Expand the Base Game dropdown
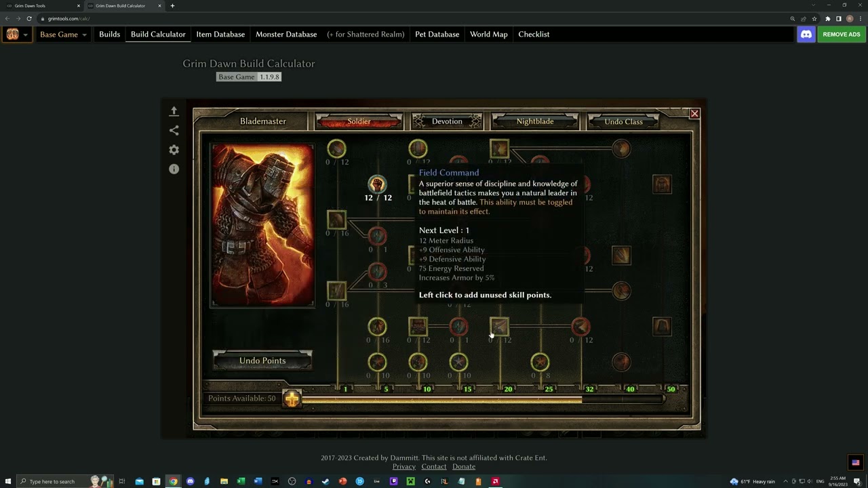Screen dimensions: 868x488 [x=63, y=35]
